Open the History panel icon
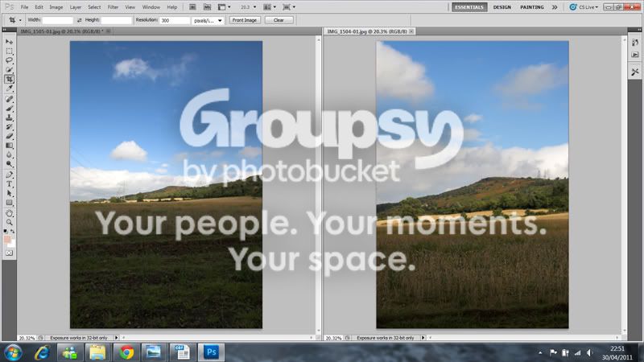 635,43
